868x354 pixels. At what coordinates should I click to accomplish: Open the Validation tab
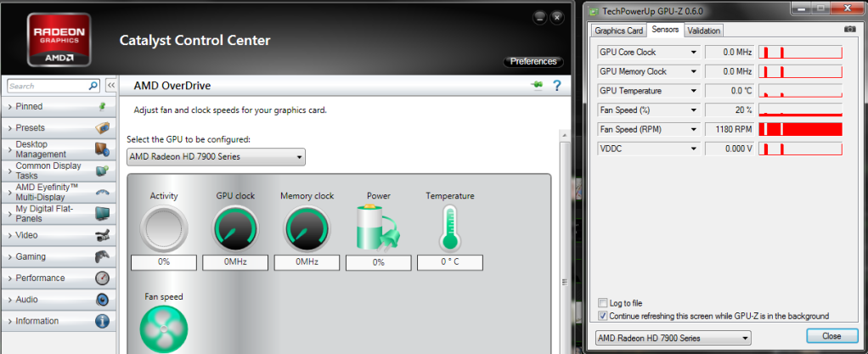click(x=703, y=31)
